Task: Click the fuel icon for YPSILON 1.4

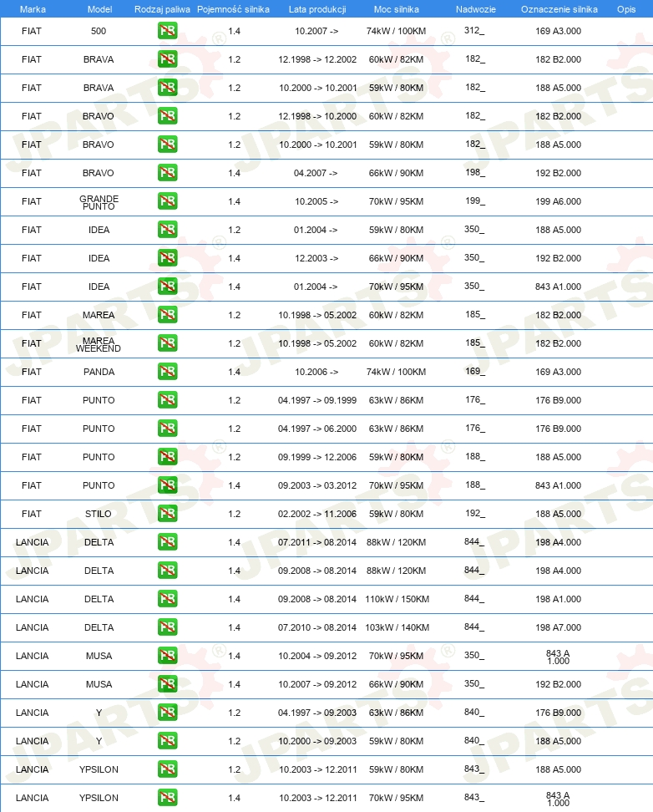Action: [x=167, y=798]
